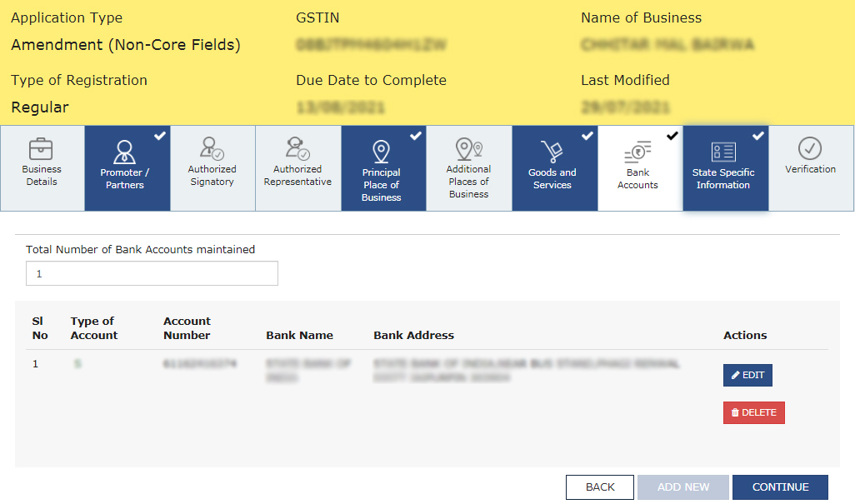
Task: Open Goods and Services via trolley icon
Action: [552, 152]
